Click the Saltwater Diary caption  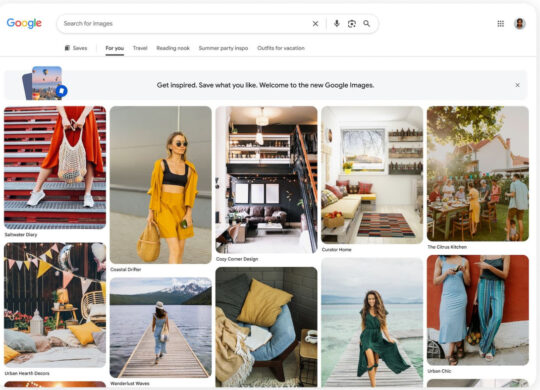click(21, 235)
